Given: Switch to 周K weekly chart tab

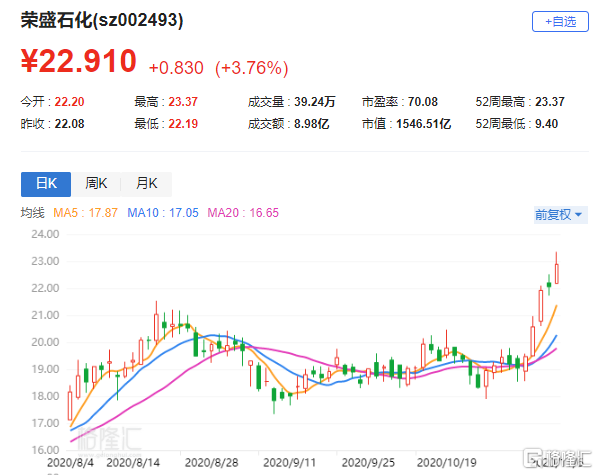Looking at the screenshot, I should [96, 184].
